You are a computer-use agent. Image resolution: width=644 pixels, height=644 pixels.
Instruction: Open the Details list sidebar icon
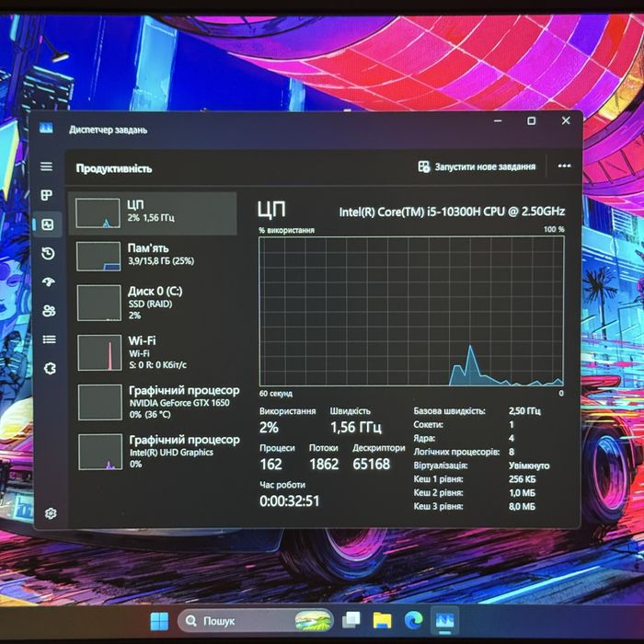(50, 339)
